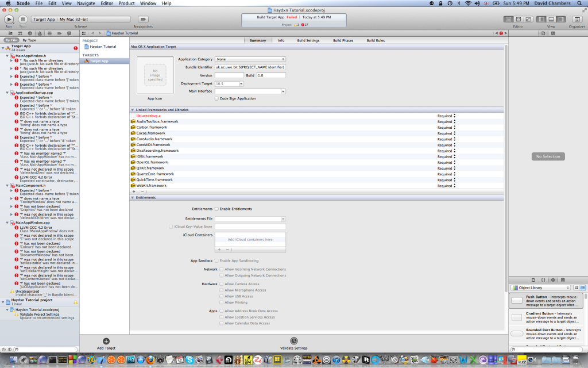This screenshot has width=588, height=368.
Task: Group issues By Type
Action: [x=30, y=40]
